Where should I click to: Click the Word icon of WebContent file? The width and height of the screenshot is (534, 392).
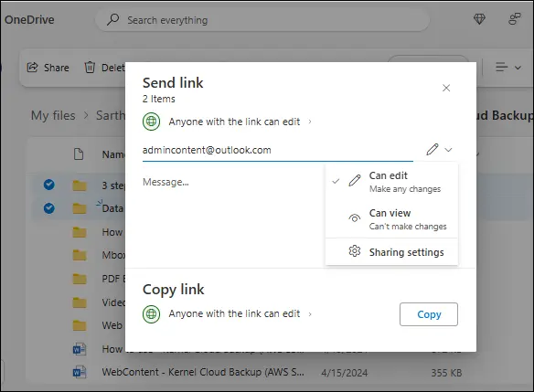click(80, 372)
